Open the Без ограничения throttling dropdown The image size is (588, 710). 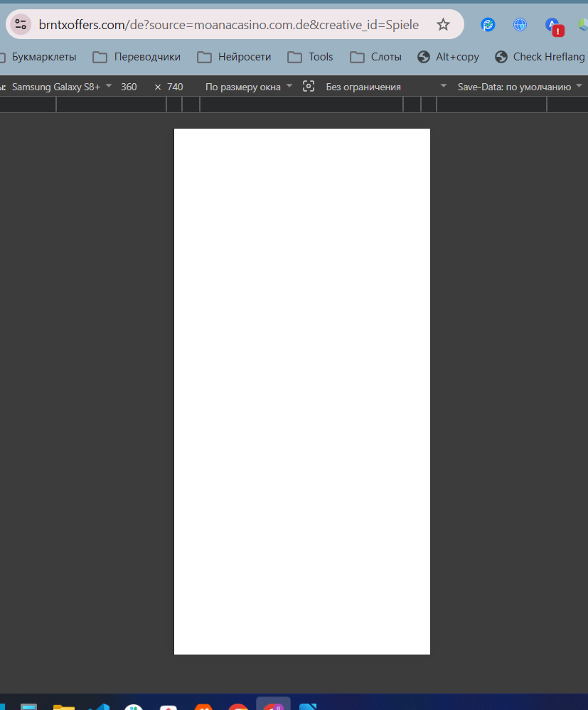click(x=386, y=87)
